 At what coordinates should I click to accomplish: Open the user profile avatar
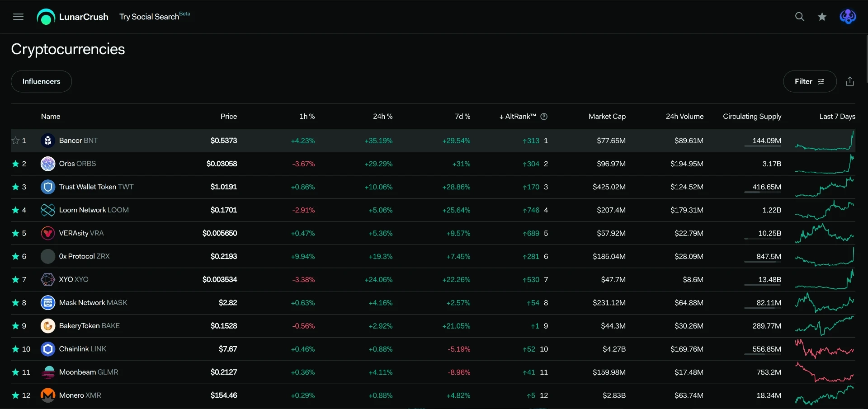pos(847,17)
